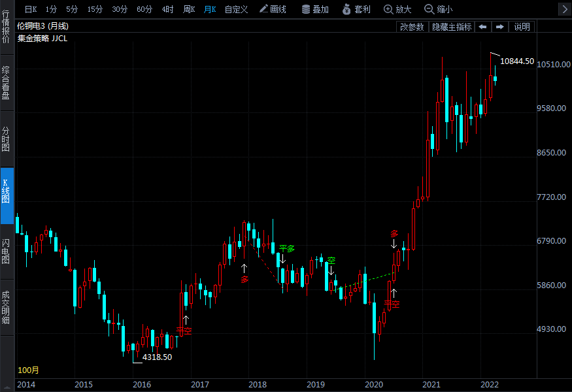
Task: Click the 伦铜电3 (月线) chart title
Action: [43, 26]
